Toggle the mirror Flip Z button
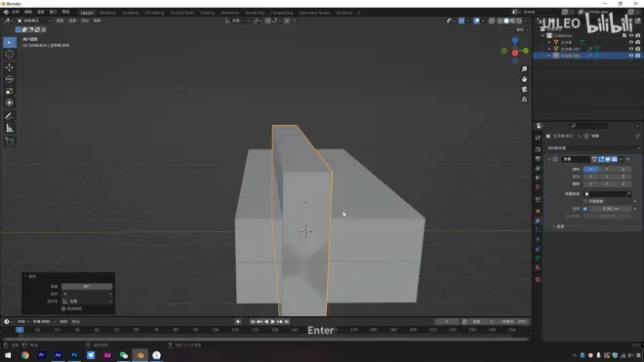This screenshot has width=644, height=362. point(624,183)
